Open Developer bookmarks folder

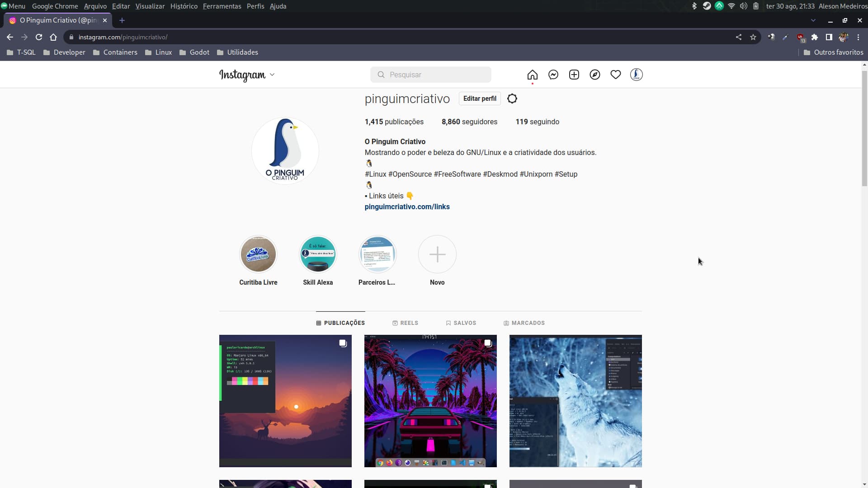coord(64,52)
